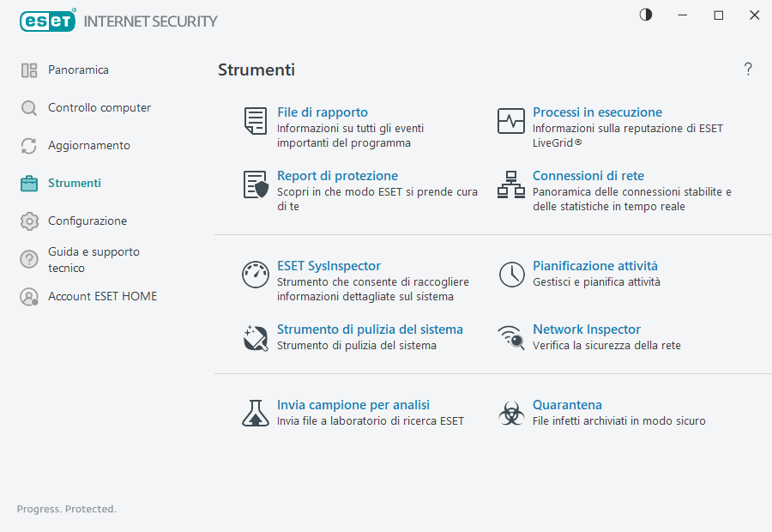
Task: Click the File di rapporto document icon
Action: [x=255, y=121]
